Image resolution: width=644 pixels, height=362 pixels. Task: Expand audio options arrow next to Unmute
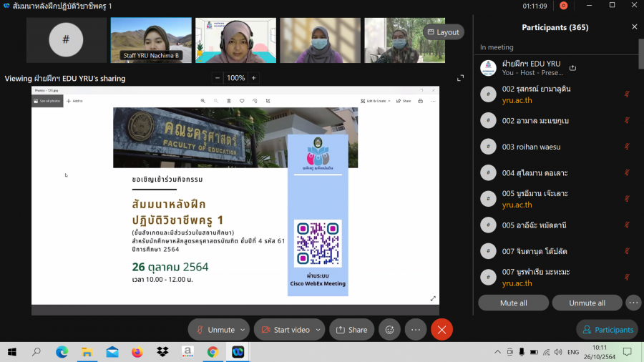click(x=243, y=330)
